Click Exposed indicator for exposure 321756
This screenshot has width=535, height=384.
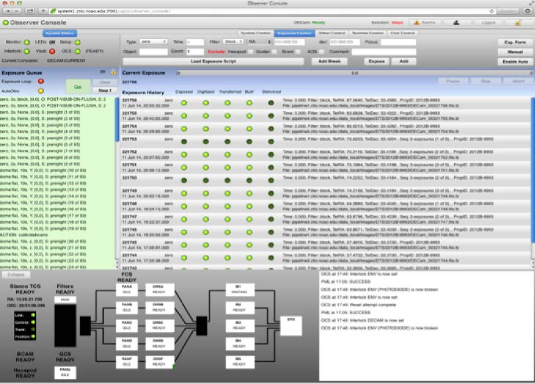184,103
